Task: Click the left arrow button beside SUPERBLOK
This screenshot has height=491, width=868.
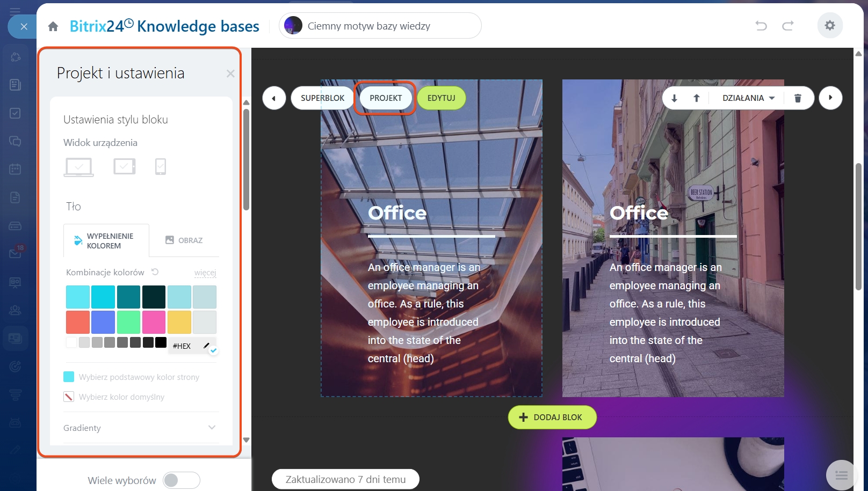Action: coord(274,98)
